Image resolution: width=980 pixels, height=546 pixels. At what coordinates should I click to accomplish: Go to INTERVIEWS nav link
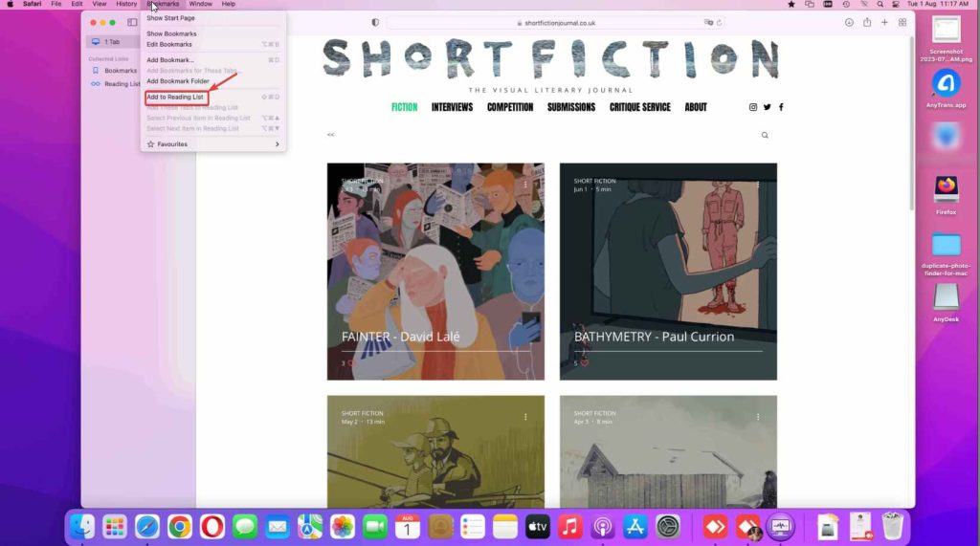pos(452,107)
